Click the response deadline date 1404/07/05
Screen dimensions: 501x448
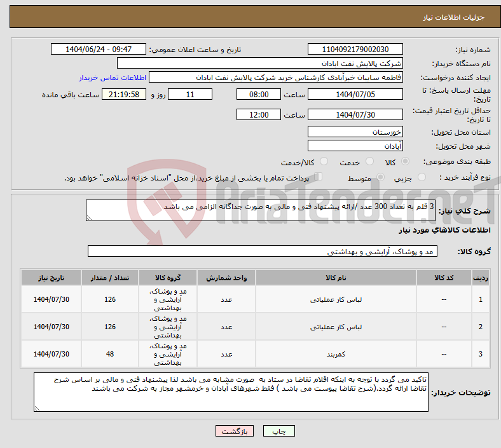pyautogui.click(x=355, y=94)
